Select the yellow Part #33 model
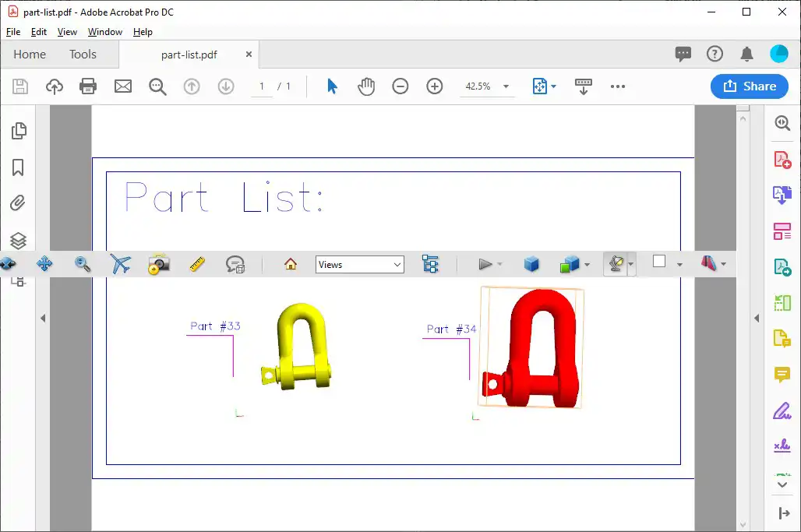The width and height of the screenshot is (801, 532). (x=297, y=346)
